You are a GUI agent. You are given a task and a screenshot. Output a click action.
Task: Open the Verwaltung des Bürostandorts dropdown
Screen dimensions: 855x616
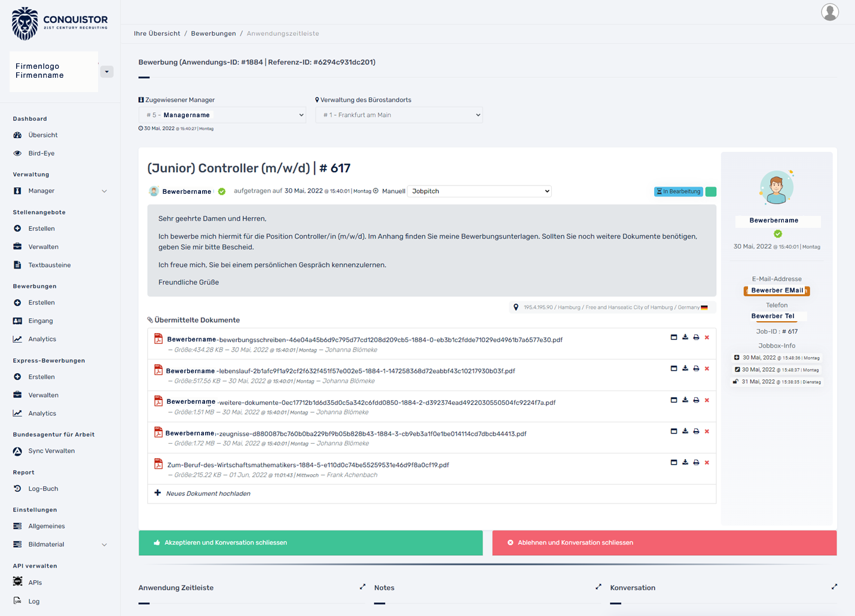[399, 115]
